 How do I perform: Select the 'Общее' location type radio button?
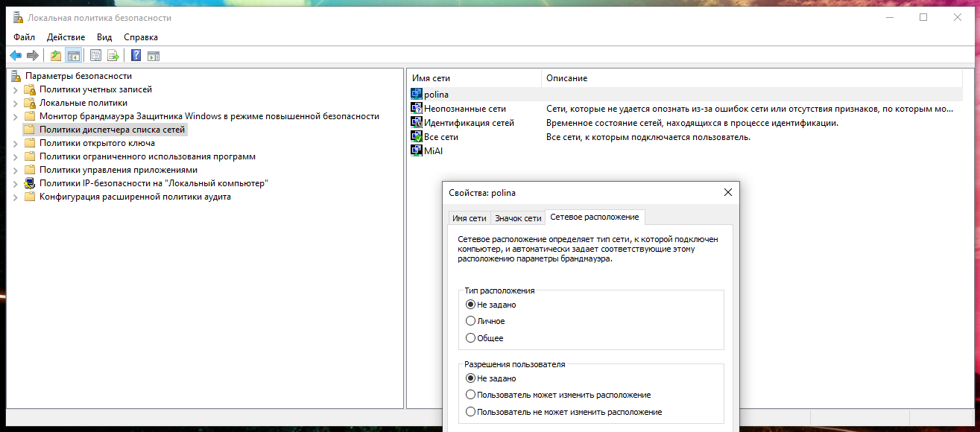click(x=470, y=338)
